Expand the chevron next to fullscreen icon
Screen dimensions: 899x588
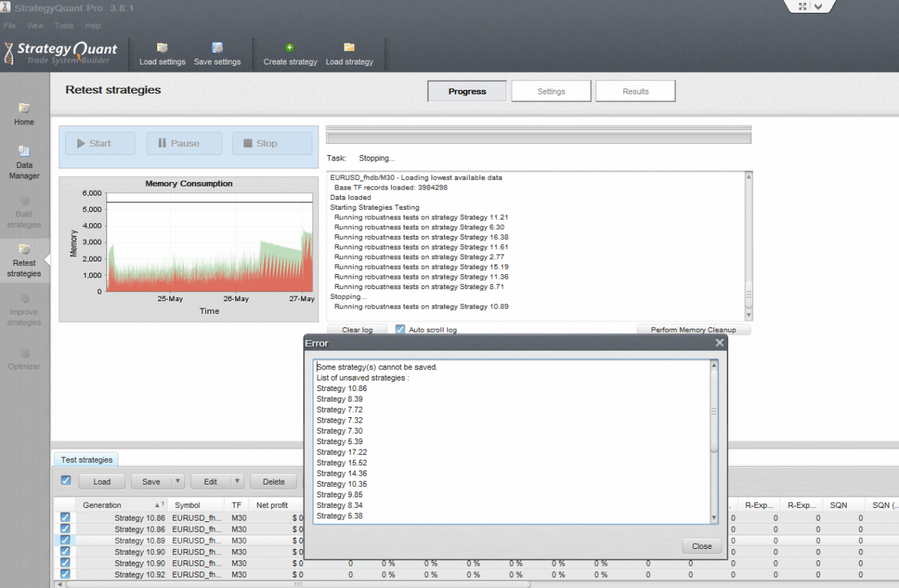[818, 6]
